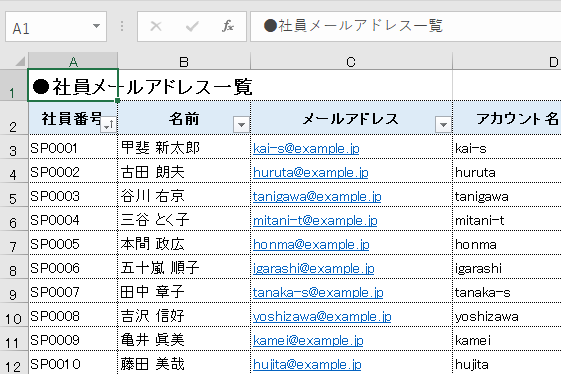Open the 名前 column filter dropdown
561x374 pixels.
click(x=242, y=125)
